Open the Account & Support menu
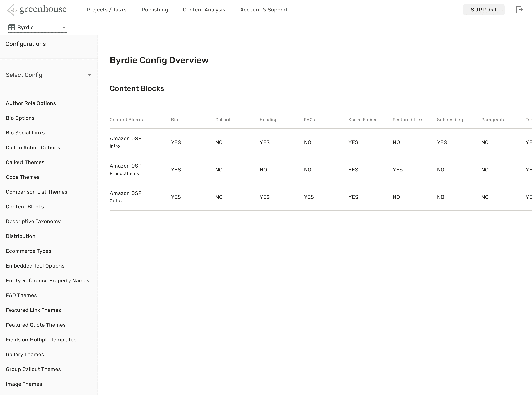The image size is (532, 395). point(264,10)
